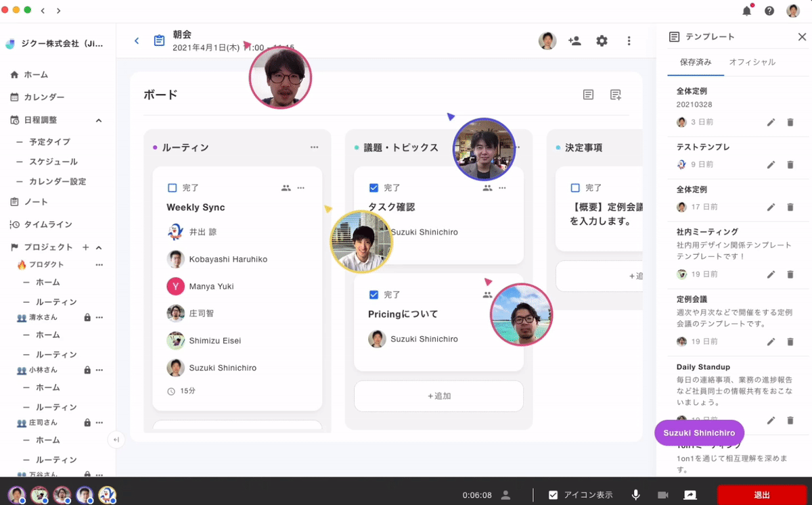Image resolution: width=812 pixels, height=505 pixels.
Task: Start screen share from bottom bar
Action: coord(690,495)
